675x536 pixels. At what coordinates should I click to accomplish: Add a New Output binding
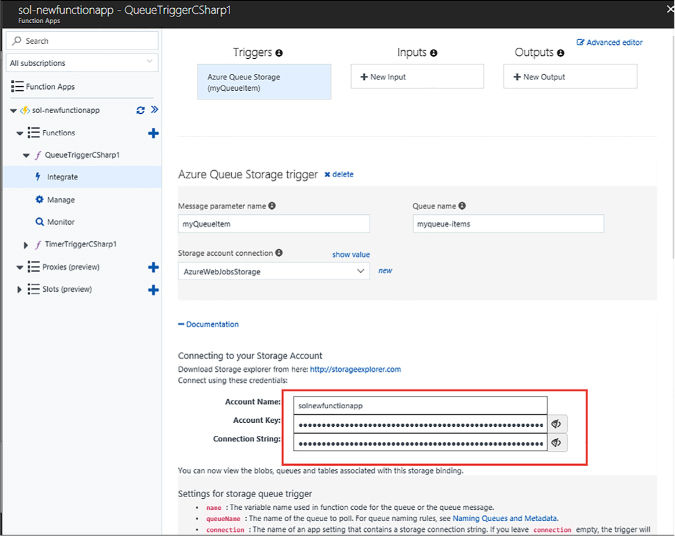570,77
